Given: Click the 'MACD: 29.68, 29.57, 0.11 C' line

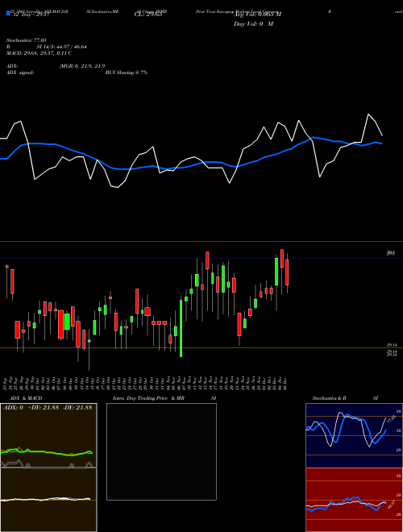Looking at the screenshot, I should click(x=39, y=53).
